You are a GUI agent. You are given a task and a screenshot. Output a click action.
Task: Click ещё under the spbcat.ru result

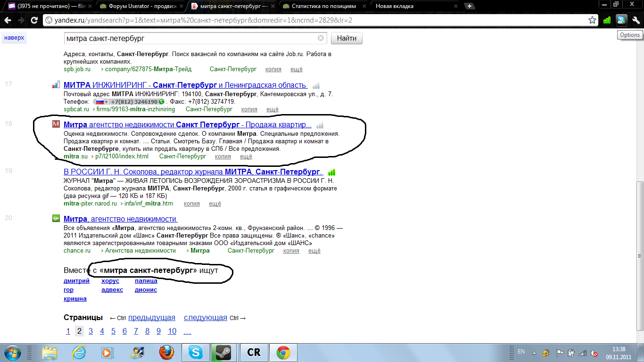(272, 109)
